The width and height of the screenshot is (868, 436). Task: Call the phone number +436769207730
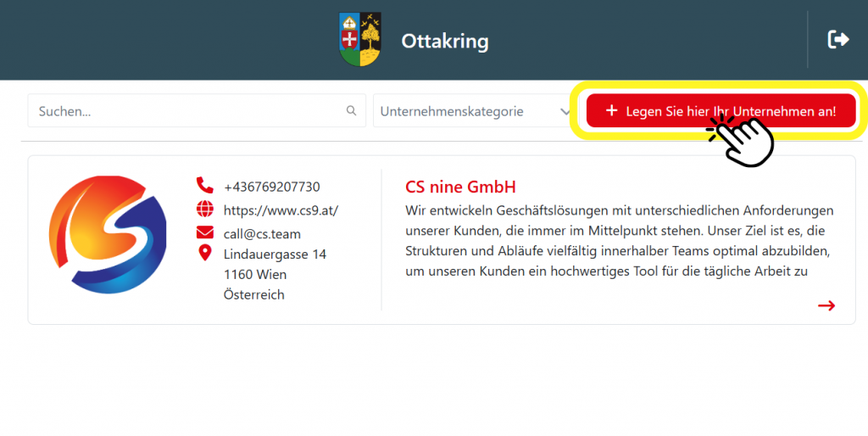[x=271, y=187]
